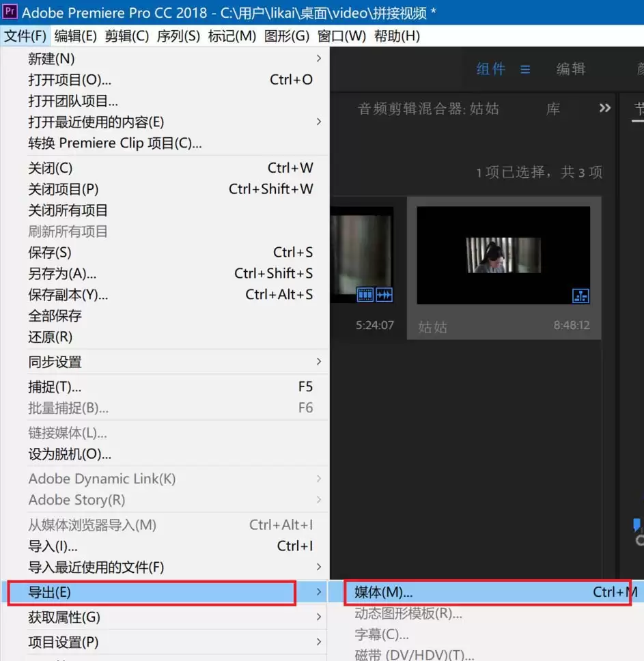Select the 5:24:07 video clip thumbnail
This screenshot has height=661, width=644.
point(362,255)
